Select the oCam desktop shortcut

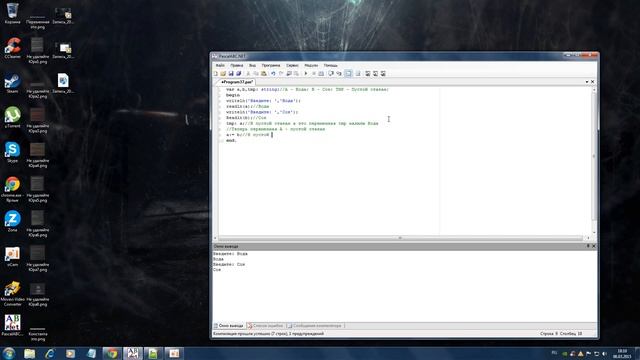pos(12,256)
